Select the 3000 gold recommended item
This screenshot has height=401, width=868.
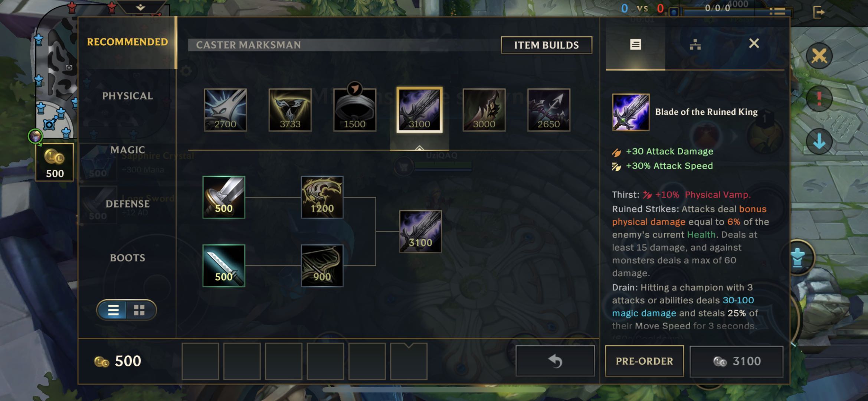click(x=484, y=110)
